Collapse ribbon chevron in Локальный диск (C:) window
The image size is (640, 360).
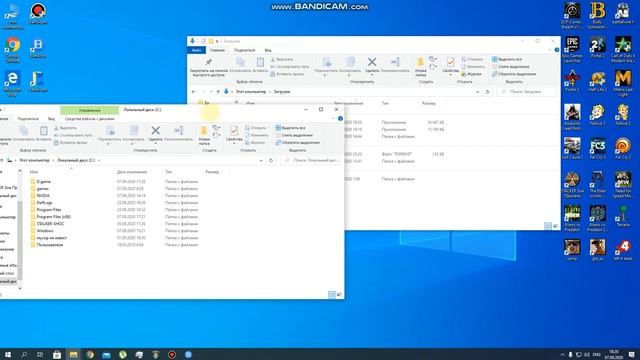point(333,118)
